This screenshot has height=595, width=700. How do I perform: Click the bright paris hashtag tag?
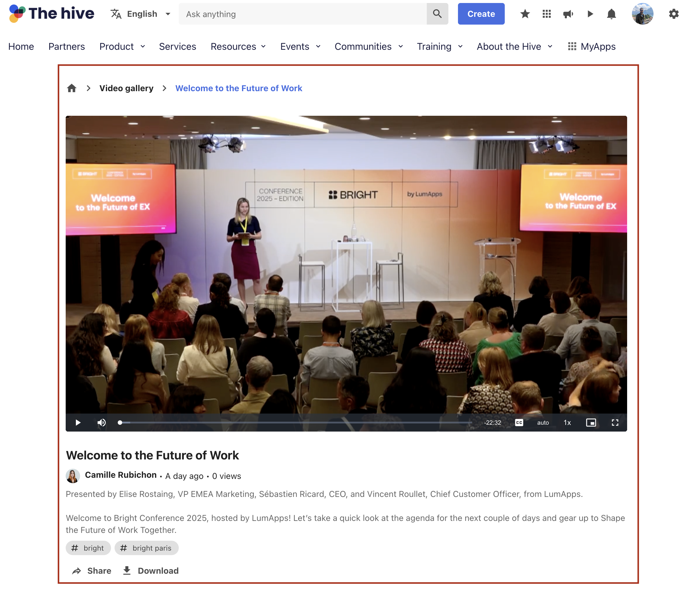[x=146, y=548]
